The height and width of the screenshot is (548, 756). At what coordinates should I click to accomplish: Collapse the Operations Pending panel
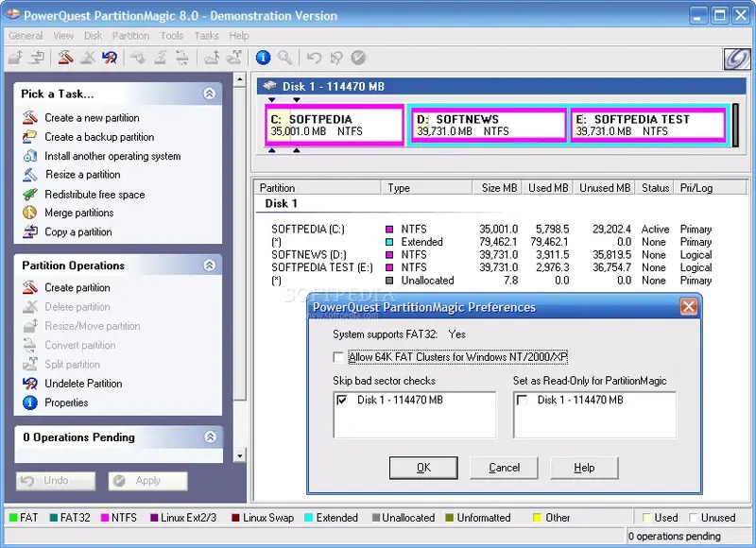210,437
